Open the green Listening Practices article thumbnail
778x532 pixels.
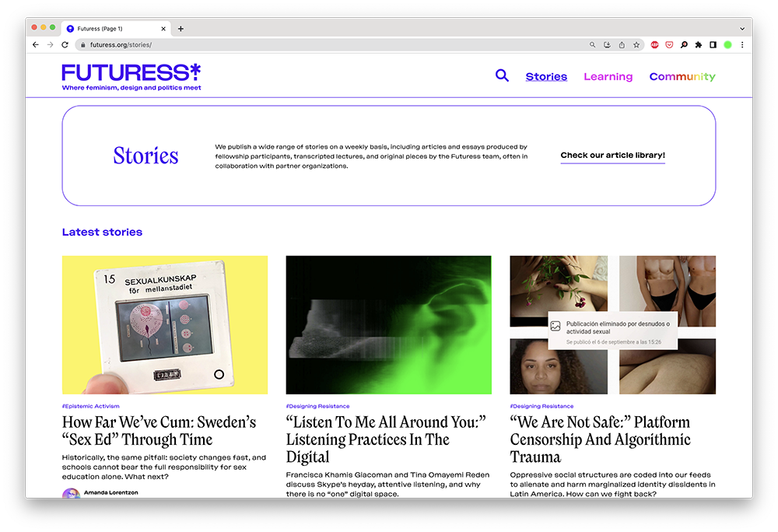388,325
